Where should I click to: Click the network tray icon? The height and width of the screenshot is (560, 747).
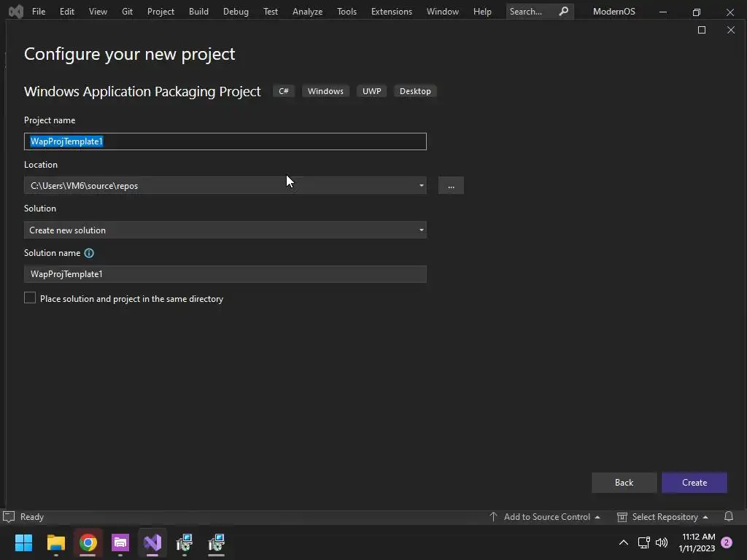tap(643, 542)
